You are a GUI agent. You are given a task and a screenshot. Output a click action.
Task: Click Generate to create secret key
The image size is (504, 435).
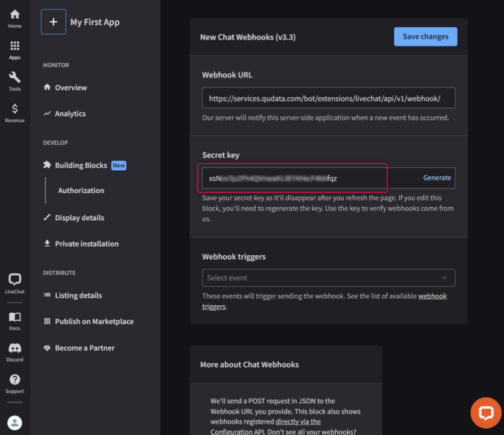[437, 178]
